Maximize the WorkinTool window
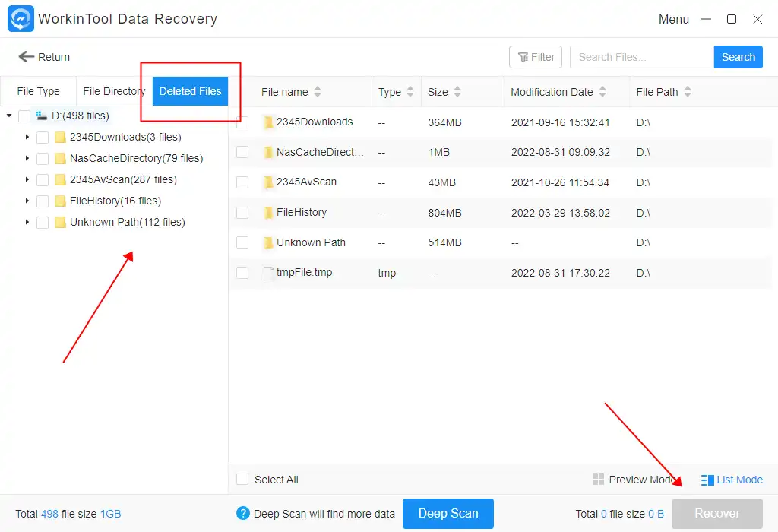 (x=732, y=19)
